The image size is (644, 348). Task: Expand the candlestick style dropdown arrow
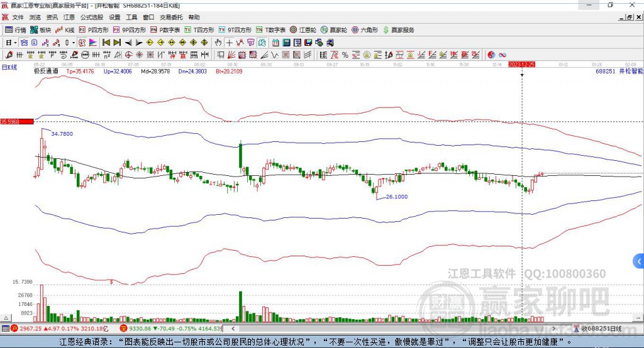point(74,43)
